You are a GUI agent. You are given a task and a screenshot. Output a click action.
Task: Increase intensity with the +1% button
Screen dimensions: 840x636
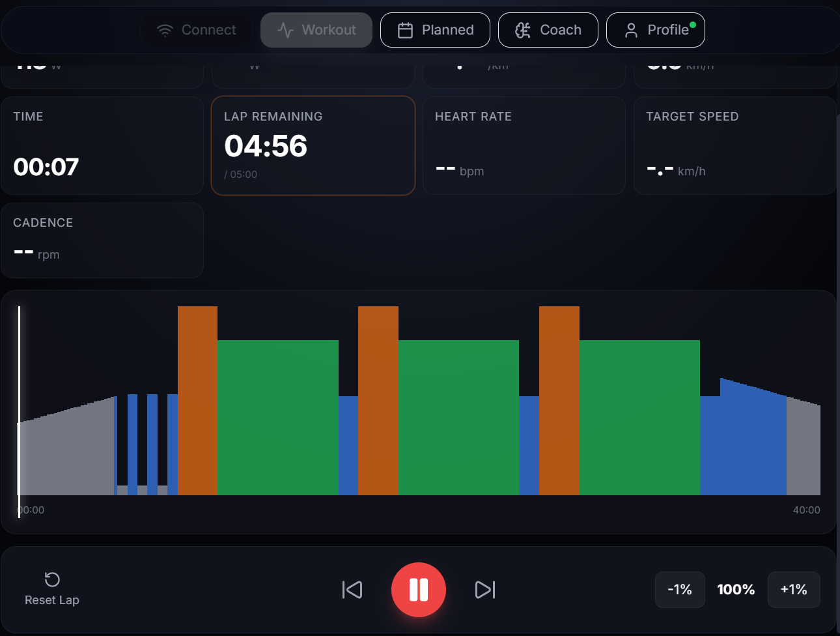click(x=794, y=590)
